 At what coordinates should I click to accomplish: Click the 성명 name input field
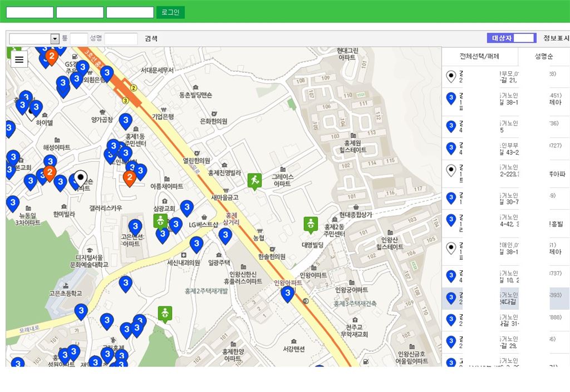tap(121, 38)
